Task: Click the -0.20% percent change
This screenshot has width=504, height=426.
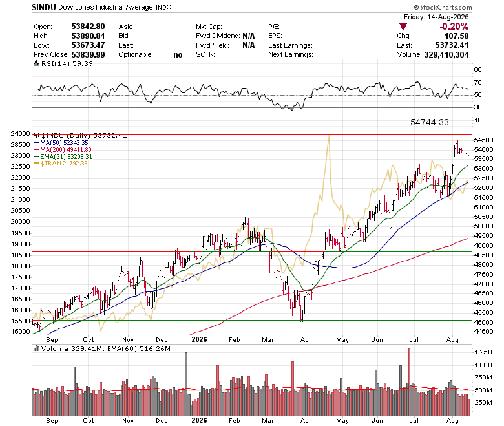Action: (x=454, y=27)
